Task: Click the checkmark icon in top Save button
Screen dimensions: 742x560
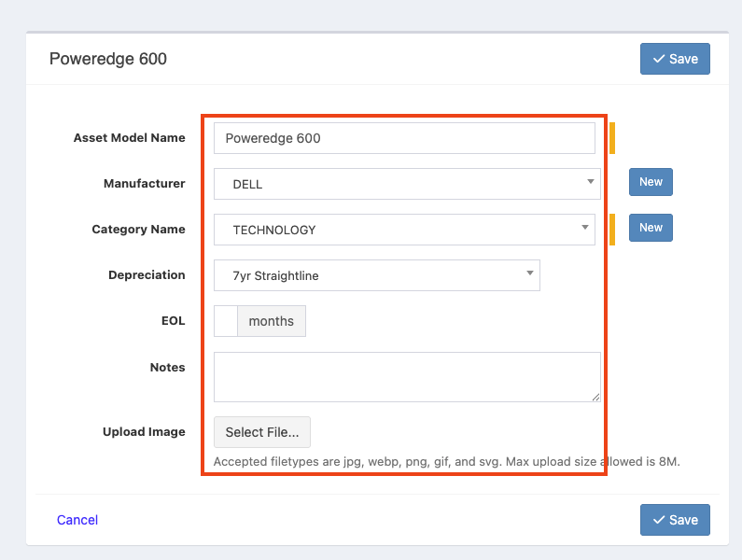Action: tap(659, 59)
